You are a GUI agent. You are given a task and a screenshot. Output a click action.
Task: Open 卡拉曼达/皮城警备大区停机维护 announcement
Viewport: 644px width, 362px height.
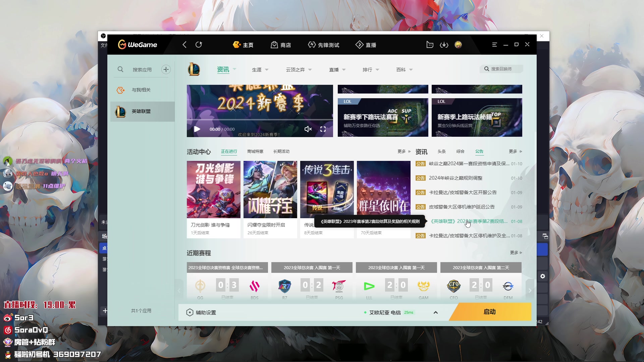coord(469,236)
